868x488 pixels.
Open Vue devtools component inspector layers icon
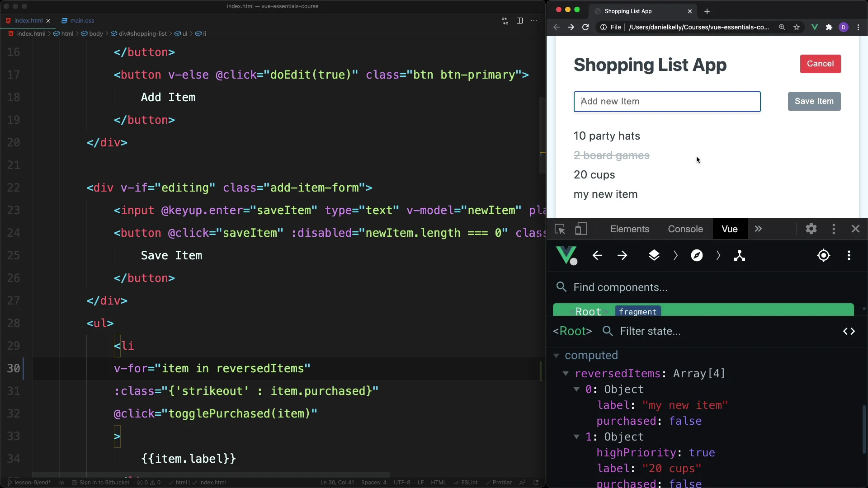pyautogui.click(x=654, y=255)
